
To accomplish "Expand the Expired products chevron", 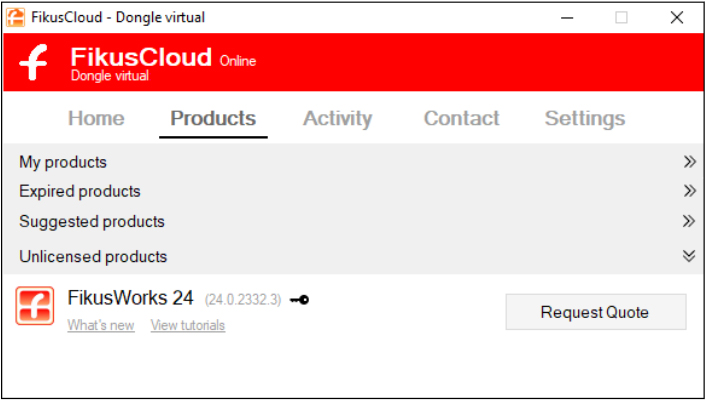I will pos(689,191).
